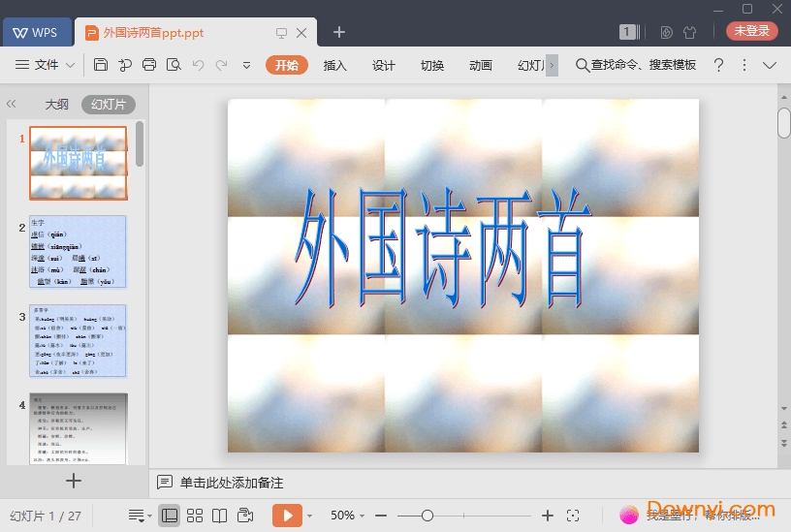
Task: Click the WPS home tab
Action: click(37, 32)
